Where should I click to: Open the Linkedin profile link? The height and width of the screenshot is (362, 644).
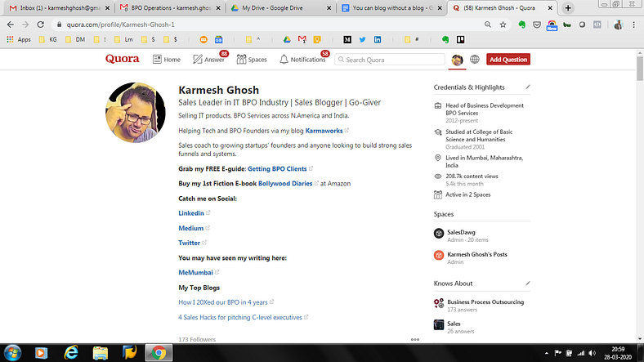[x=191, y=213]
